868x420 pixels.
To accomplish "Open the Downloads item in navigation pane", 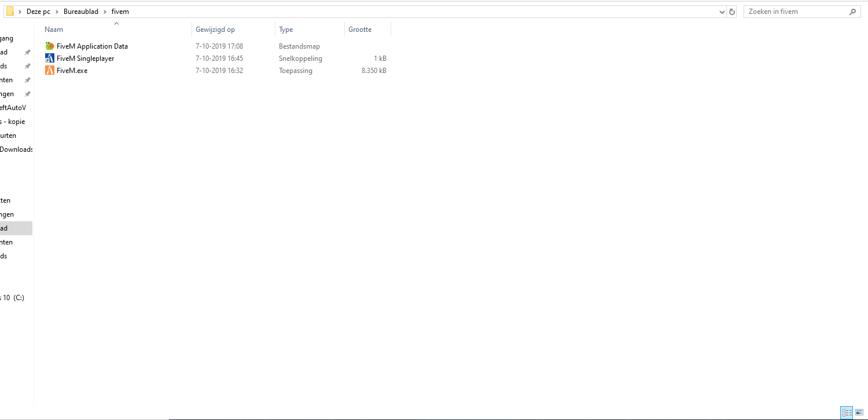I will [16, 149].
